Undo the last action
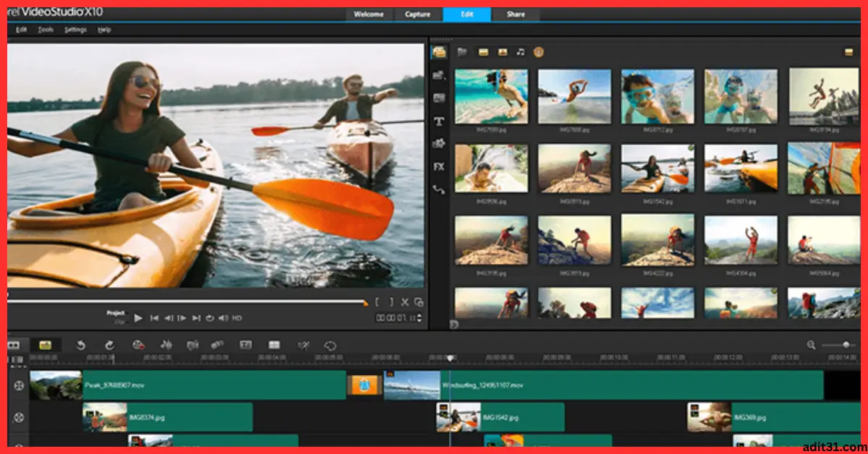The height and width of the screenshot is (454, 868). click(82, 346)
